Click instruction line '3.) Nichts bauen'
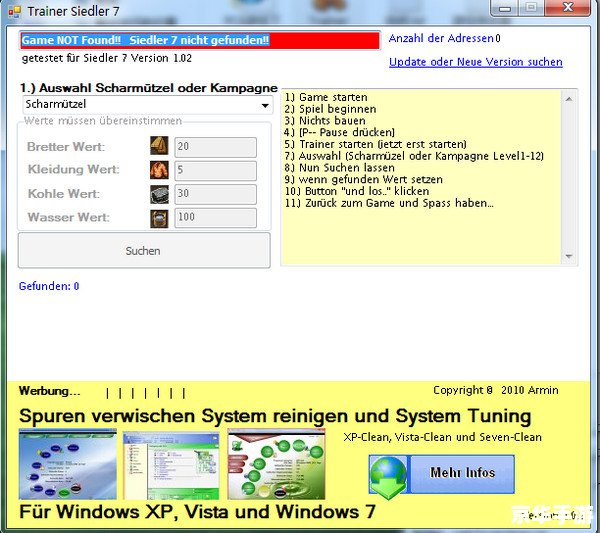 (x=324, y=121)
